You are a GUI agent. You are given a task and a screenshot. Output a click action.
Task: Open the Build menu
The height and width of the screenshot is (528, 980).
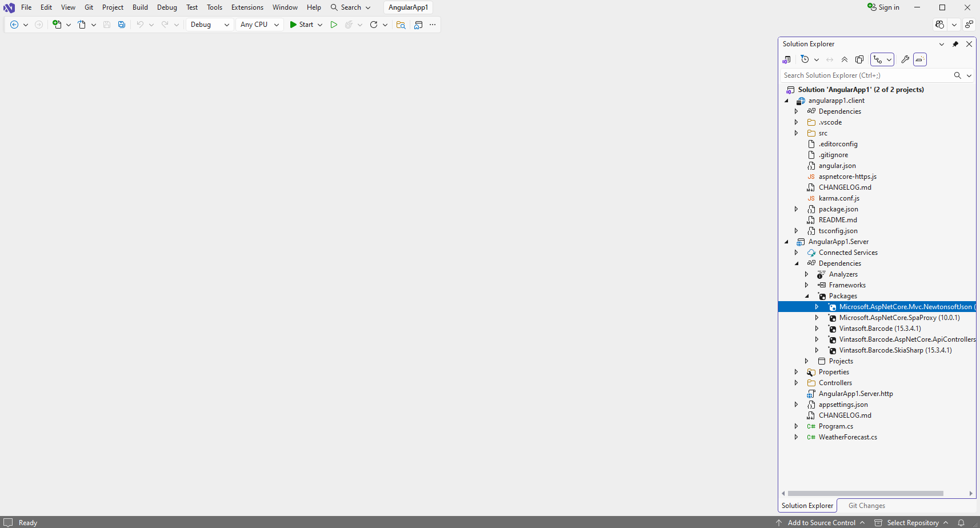[140, 7]
